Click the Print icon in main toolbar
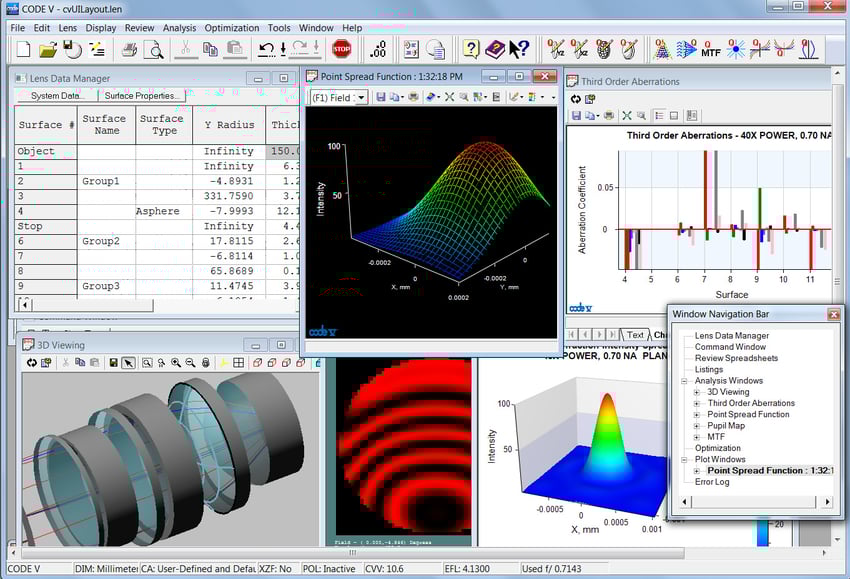Screen dimensions: 850x579 [x=130, y=49]
